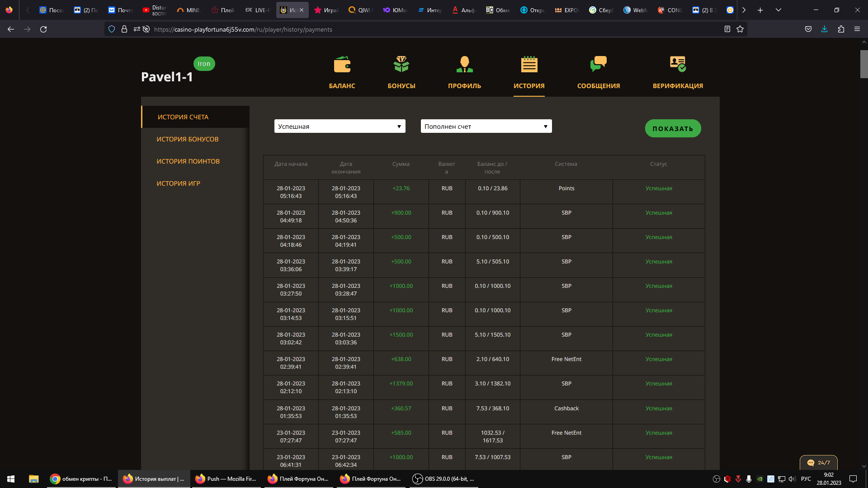The image size is (868, 488).
Task: Expand the Успешная status dropdown
Action: point(340,127)
